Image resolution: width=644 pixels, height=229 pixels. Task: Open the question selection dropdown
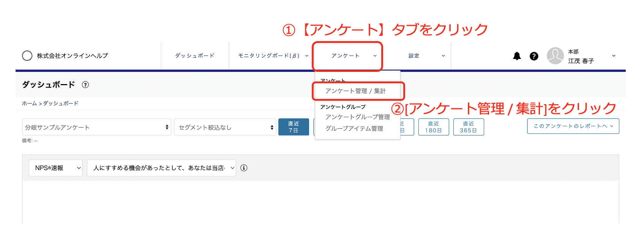pyautogui.click(x=161, y=168)
